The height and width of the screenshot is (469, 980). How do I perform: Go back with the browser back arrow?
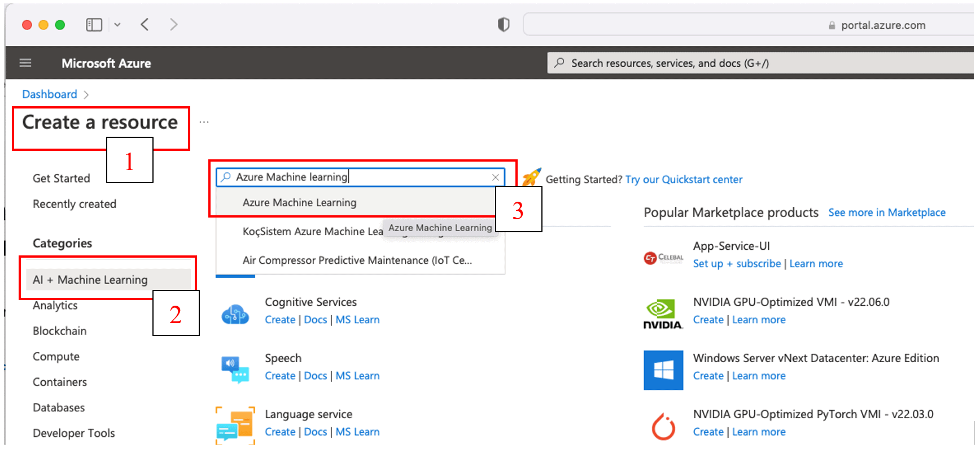pos(145,24)
